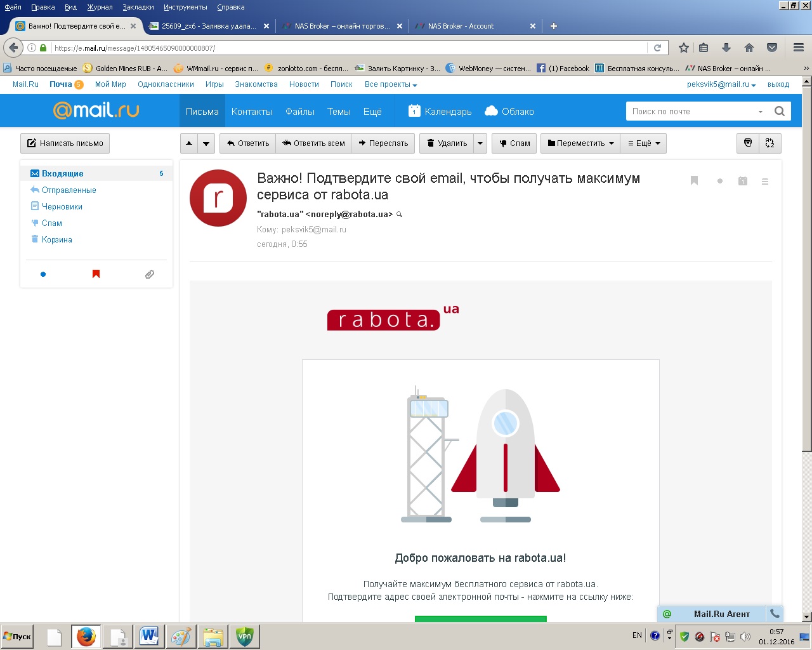This screenshot has width=812, height=650.
Task: Show only flagged messages via red flag
Action: click(x=96, y=274)
